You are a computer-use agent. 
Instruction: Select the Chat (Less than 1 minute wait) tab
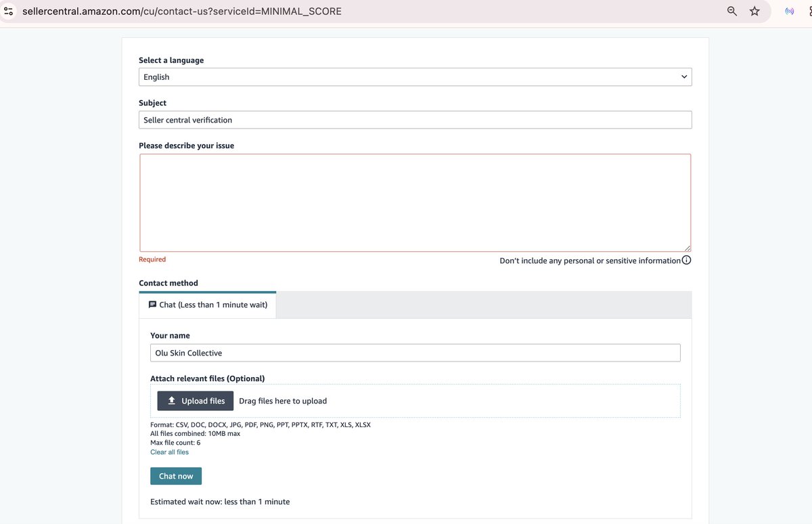[x=208, y=305]
